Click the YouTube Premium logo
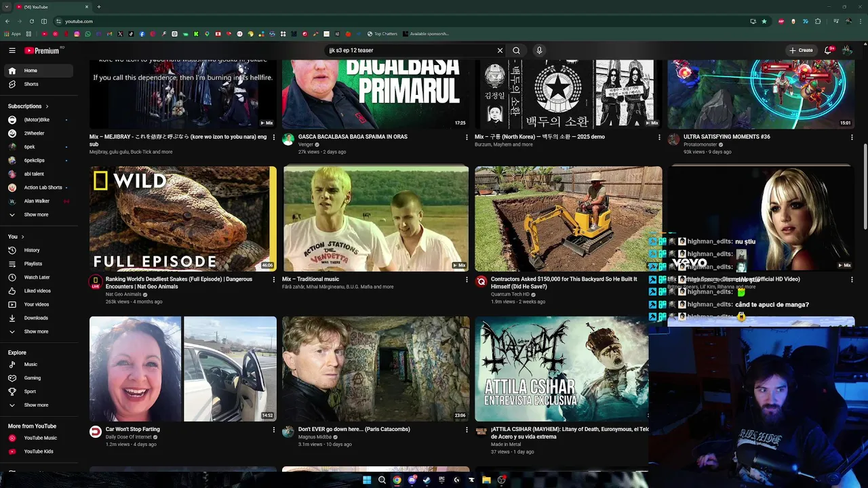This screenshot has height=488, width=868. point(42,50)
